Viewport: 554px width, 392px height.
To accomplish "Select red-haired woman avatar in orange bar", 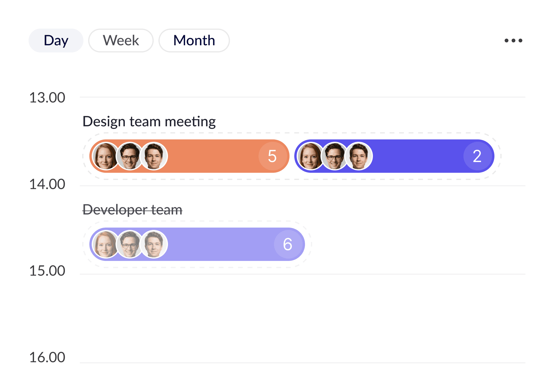I will (106, 156).
